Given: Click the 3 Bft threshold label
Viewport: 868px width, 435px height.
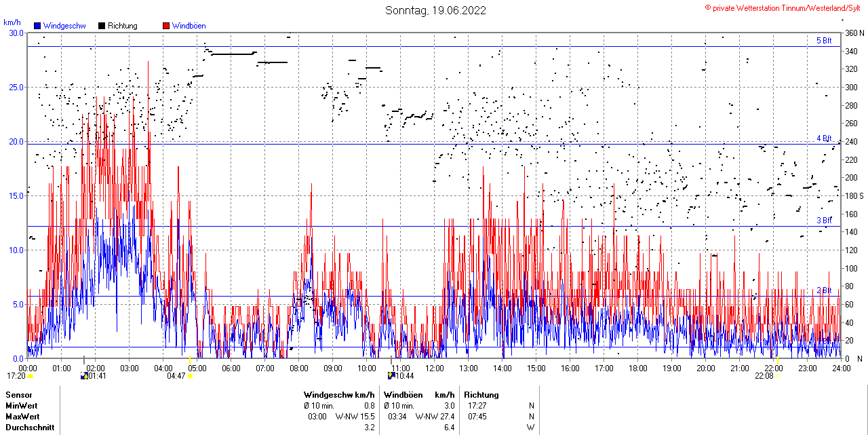Looking at the screenshot, I should tap(824, 221).
